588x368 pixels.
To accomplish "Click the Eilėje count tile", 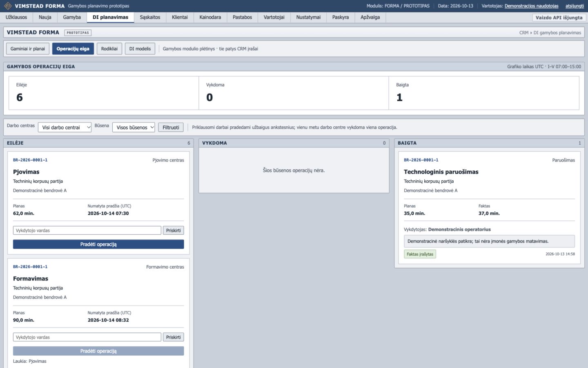I will [104, 93].
